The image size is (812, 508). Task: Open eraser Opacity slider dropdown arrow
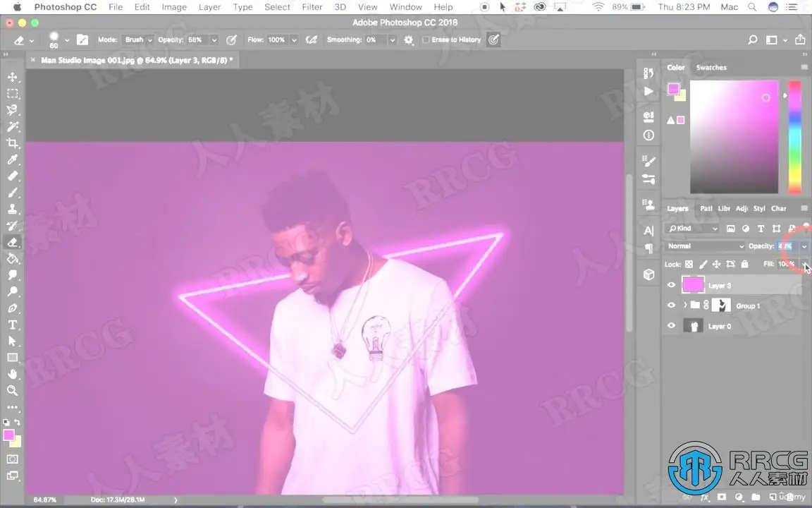[x=214, y=40]
